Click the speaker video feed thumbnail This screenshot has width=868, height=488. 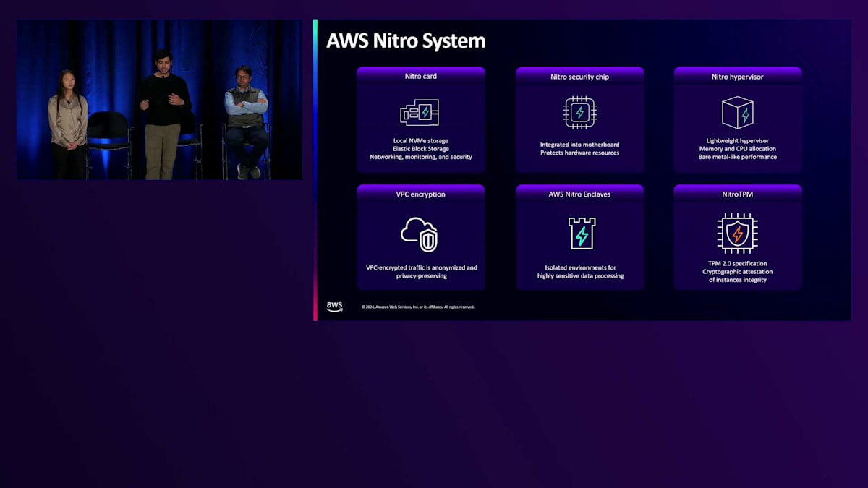(159, 100)
